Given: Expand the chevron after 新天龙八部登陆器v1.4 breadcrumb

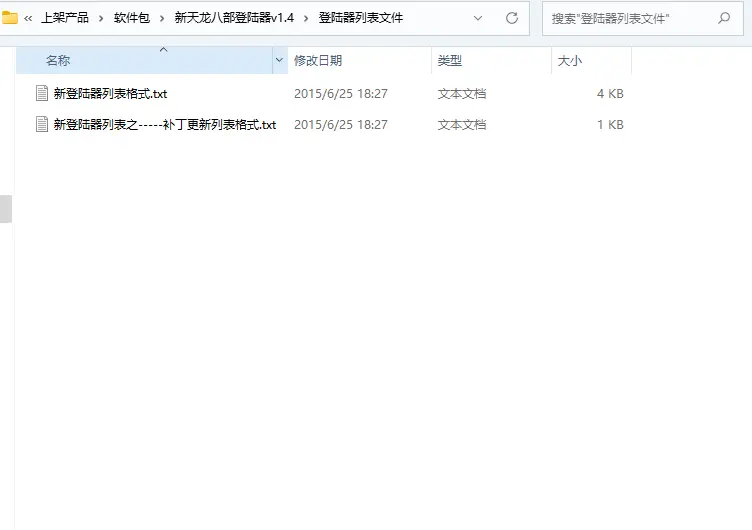Looking at the screenshot, I should [x=306, y=18].
